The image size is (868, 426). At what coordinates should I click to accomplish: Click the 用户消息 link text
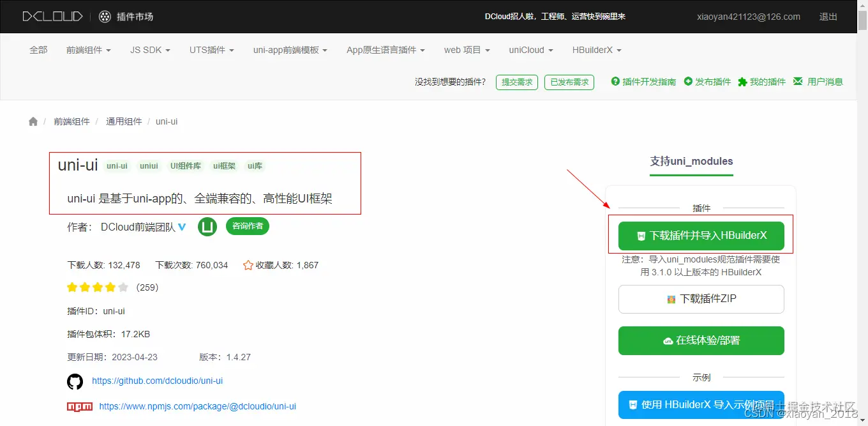pyautogui.click(x=825, y=82)
